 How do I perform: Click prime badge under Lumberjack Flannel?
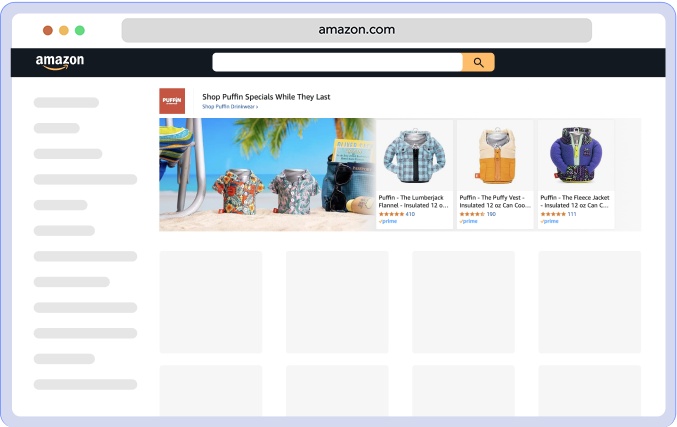point(388,221)
